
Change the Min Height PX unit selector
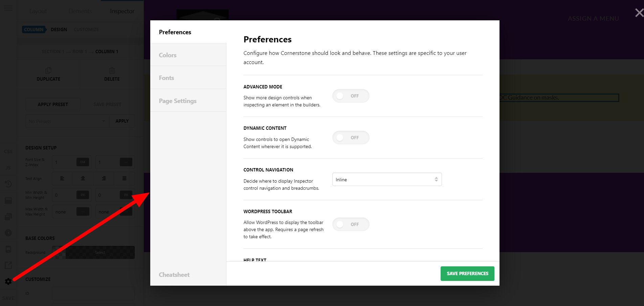126,195
